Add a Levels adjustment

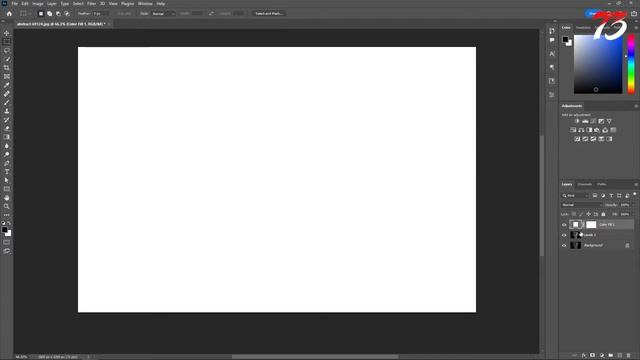point(585,121)
